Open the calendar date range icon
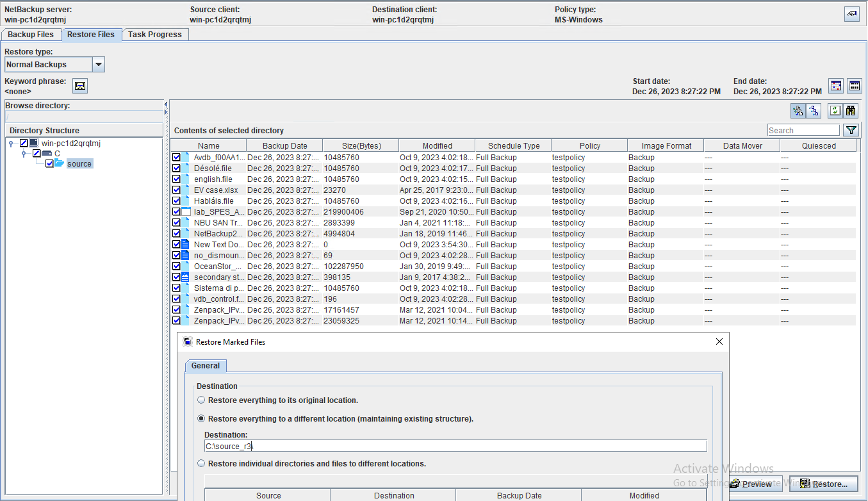 (x=836, y=86)
